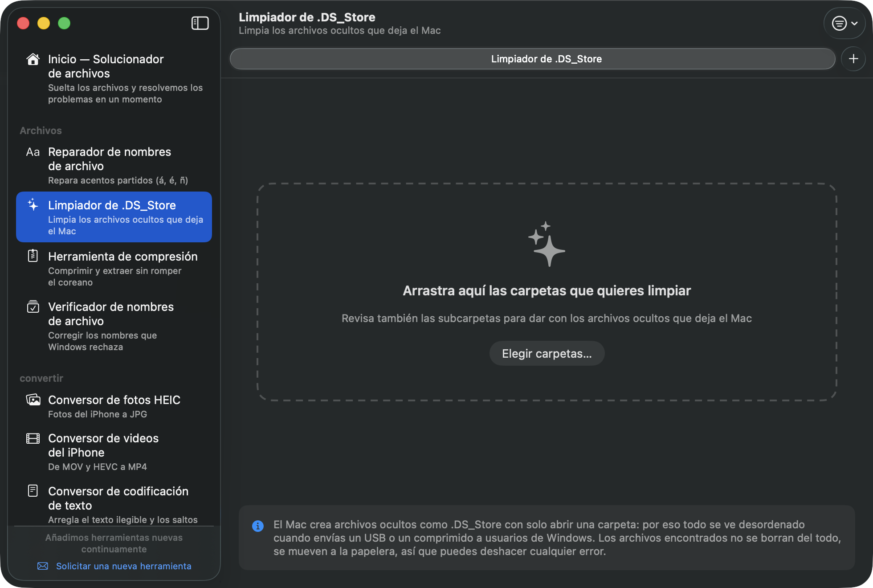The width and height of the screenshot is (873, 588).
Task: Click the document icon for Conversor de codificación
Action: 33,490
